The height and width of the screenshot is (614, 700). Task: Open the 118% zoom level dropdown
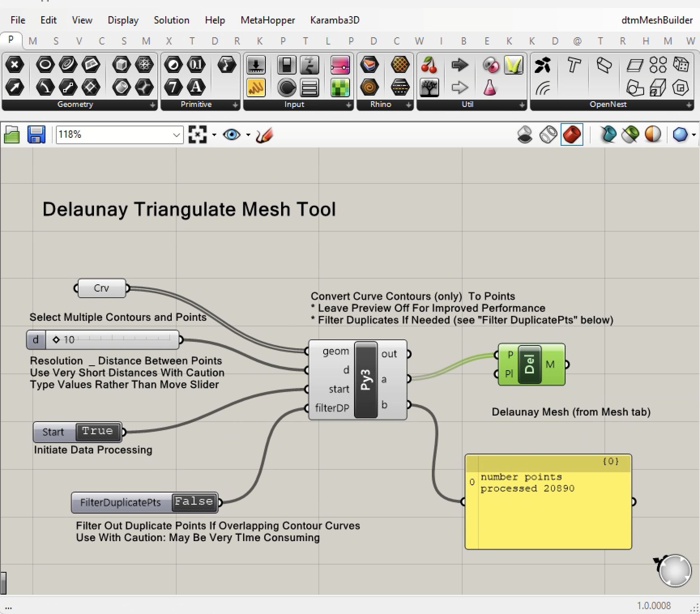pos(176,134)
